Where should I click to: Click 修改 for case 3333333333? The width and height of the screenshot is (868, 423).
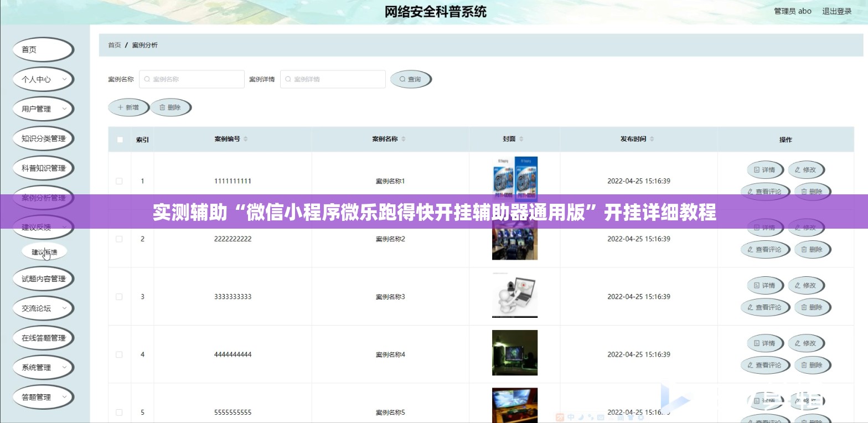[805, 285]
